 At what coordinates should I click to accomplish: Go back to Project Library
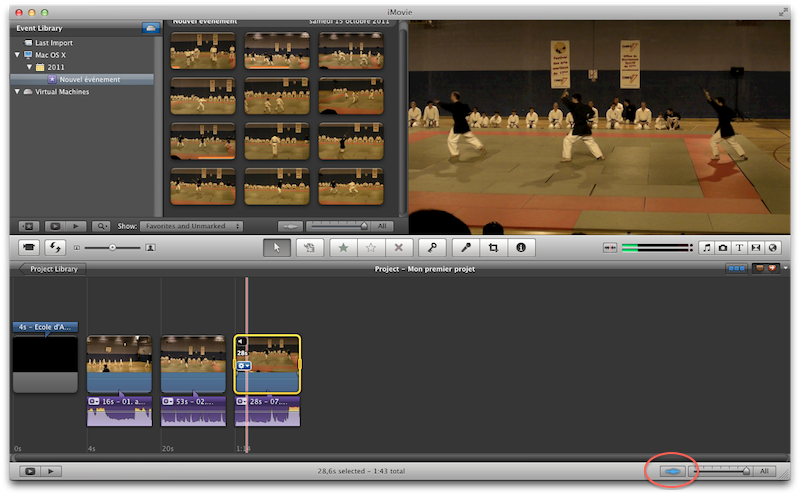pyautogui.click(x=52, y=269)
